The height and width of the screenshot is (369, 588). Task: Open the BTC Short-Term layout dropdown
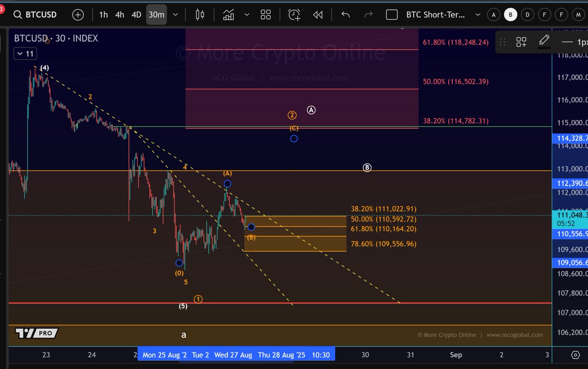click(x=478, y=15)
